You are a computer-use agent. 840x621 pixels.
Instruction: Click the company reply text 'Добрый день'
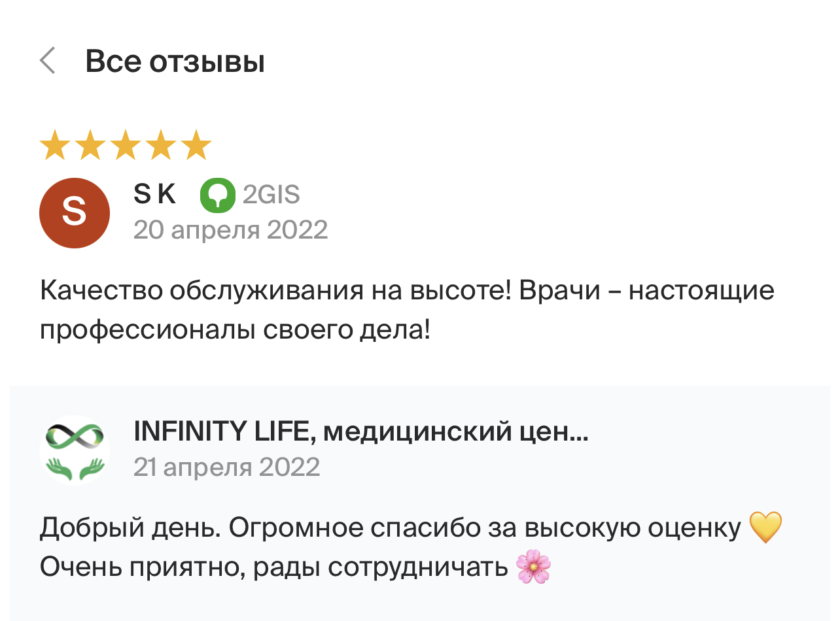pyautogui.click(x=393, y=528)
